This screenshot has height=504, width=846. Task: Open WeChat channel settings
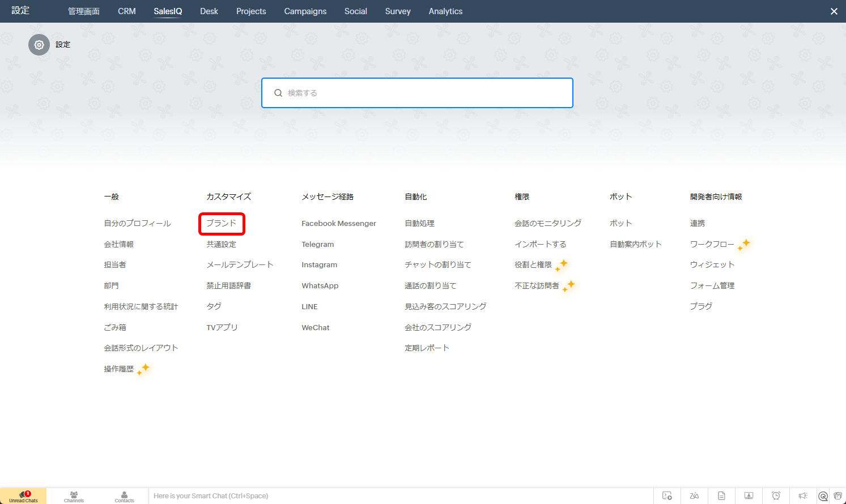pos(316,327)
